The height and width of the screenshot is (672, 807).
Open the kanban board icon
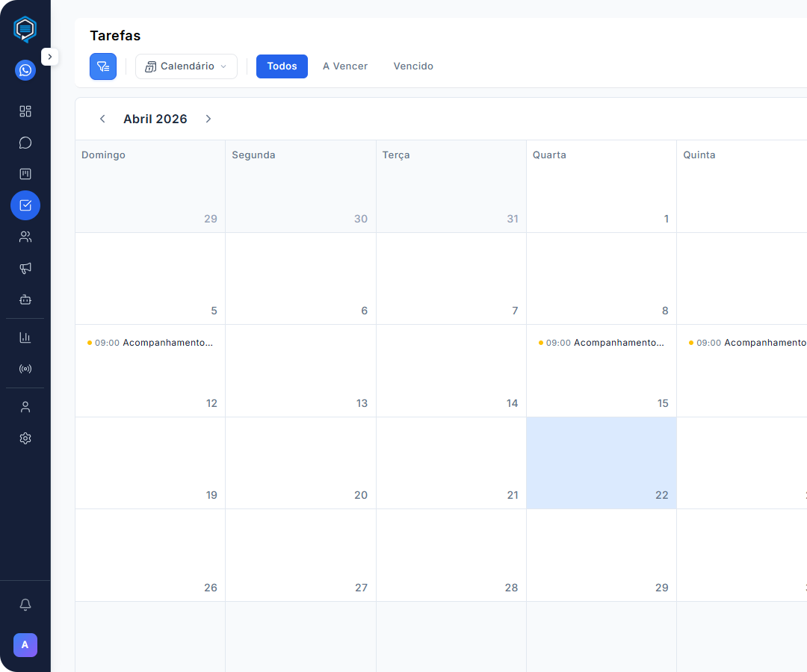[25, 174]
